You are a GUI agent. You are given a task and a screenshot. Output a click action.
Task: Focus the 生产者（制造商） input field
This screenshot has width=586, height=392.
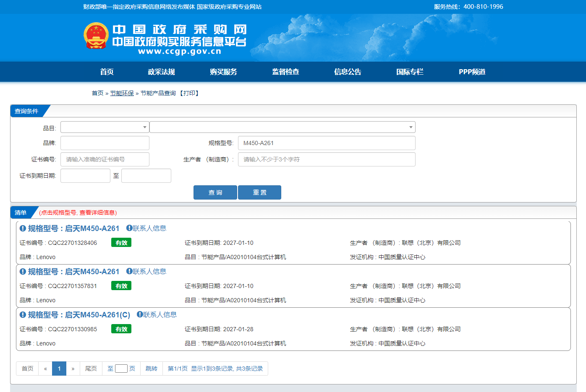(x=327, y=159)
